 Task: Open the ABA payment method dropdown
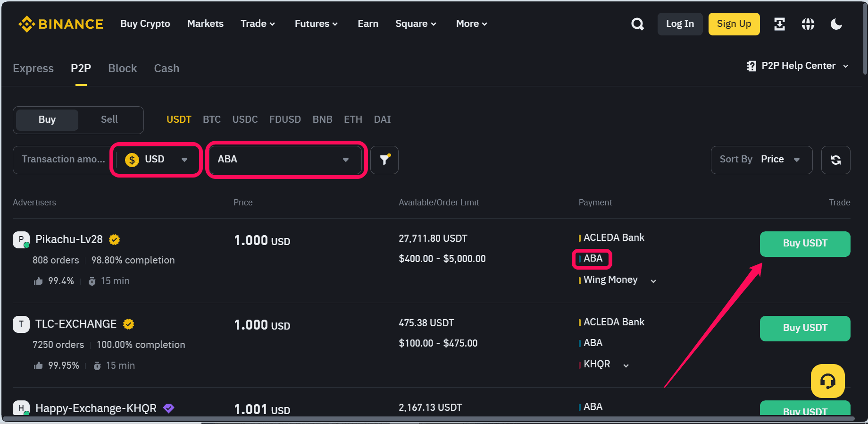285,160
